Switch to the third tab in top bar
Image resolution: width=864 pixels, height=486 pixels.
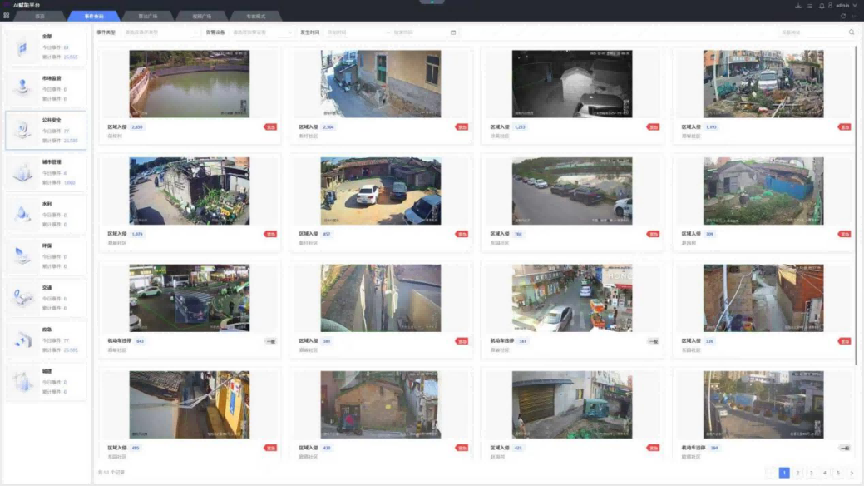tap(148, 16)
